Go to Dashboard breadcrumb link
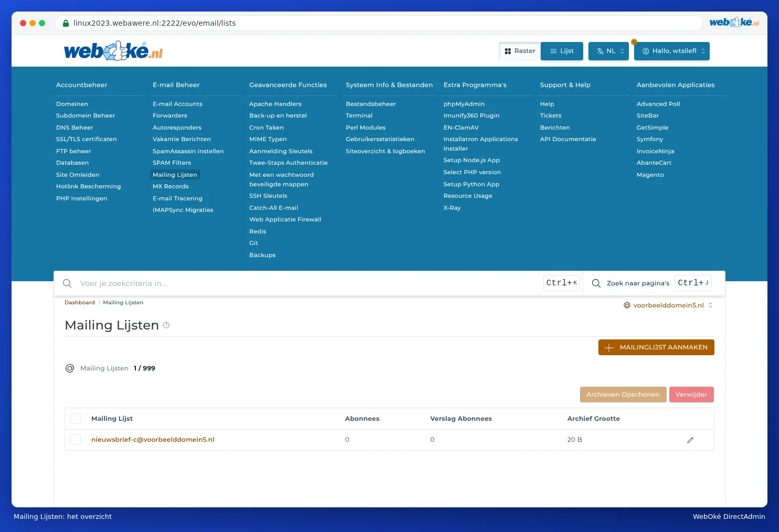 (80, 303)
